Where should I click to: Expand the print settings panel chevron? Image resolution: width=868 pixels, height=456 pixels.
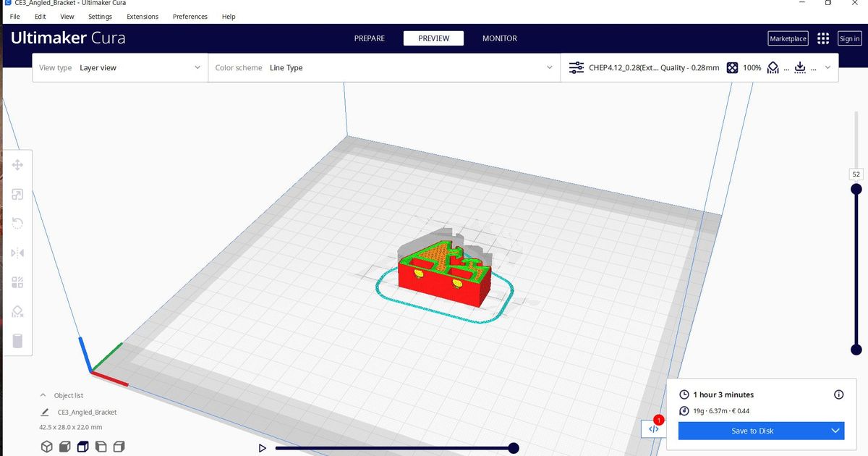click(x=827, y=67)
